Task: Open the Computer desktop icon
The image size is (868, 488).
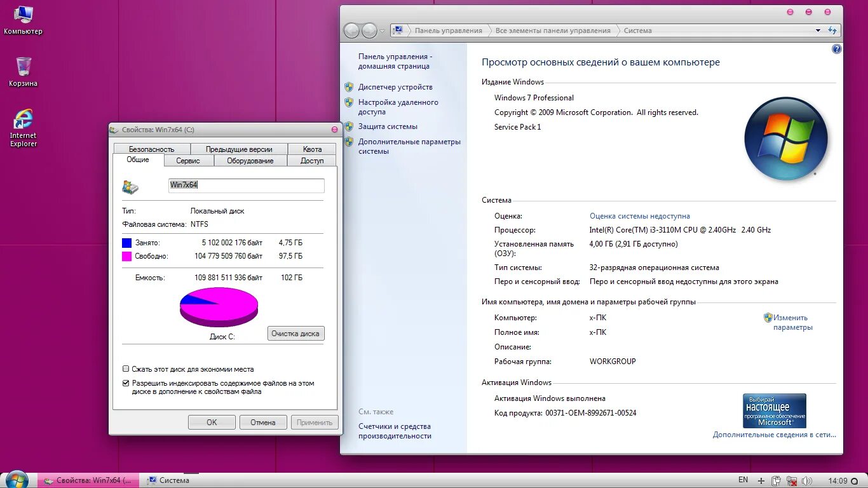Action: pyautogui.click(x=23, y=19)
